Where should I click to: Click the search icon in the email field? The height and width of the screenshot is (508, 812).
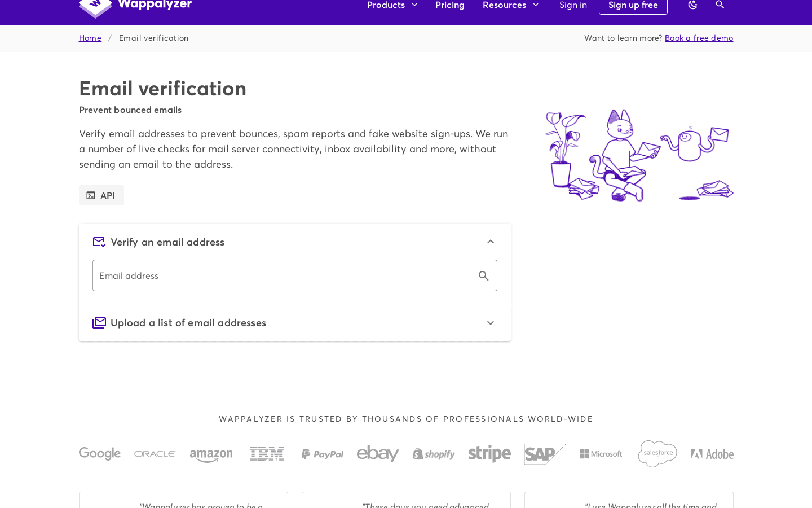pos(482,275)
